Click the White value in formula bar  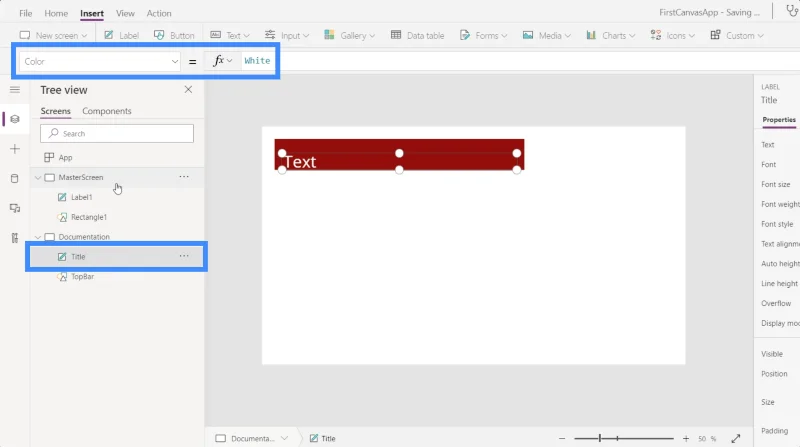click(x=257, y=61)
